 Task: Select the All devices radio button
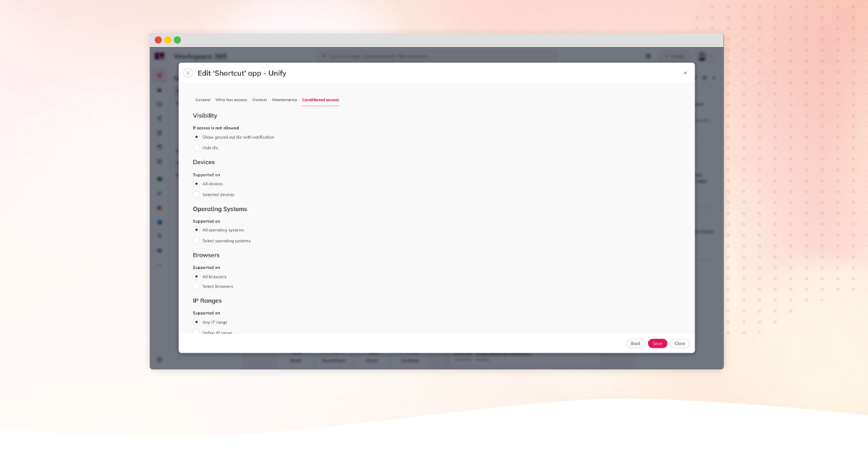[x=197, y=184]
